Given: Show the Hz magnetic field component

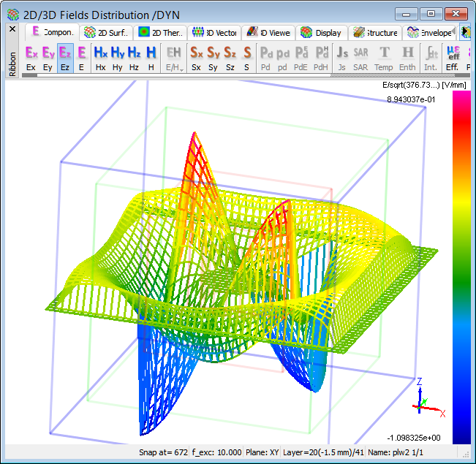Looking at the screenshot, I should click(x=135, y=58).
